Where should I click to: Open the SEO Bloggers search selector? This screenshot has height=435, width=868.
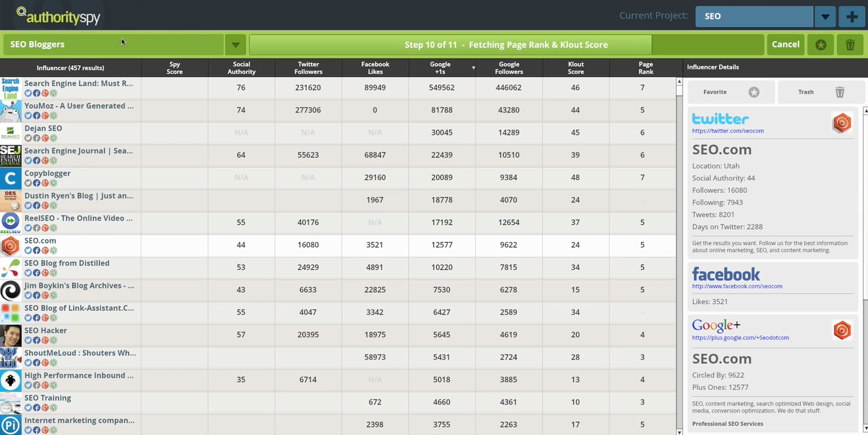point(114,44)
